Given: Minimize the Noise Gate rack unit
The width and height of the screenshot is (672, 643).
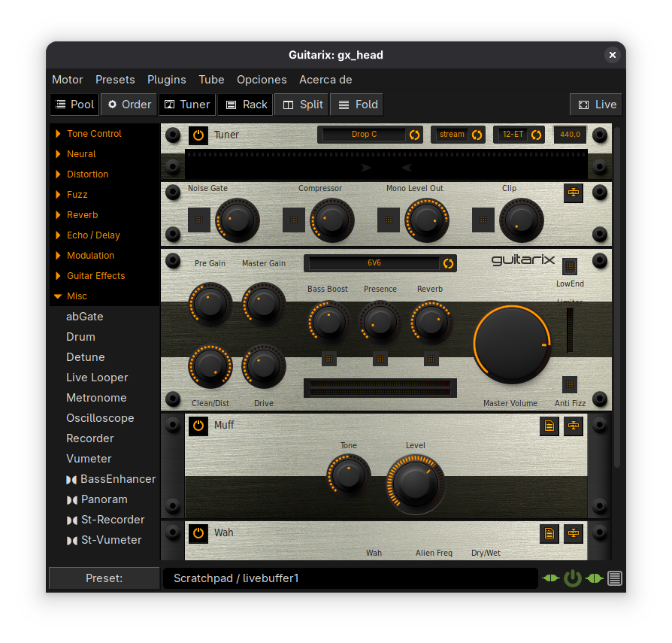Looking at the screenshot, I should point(573,193).
